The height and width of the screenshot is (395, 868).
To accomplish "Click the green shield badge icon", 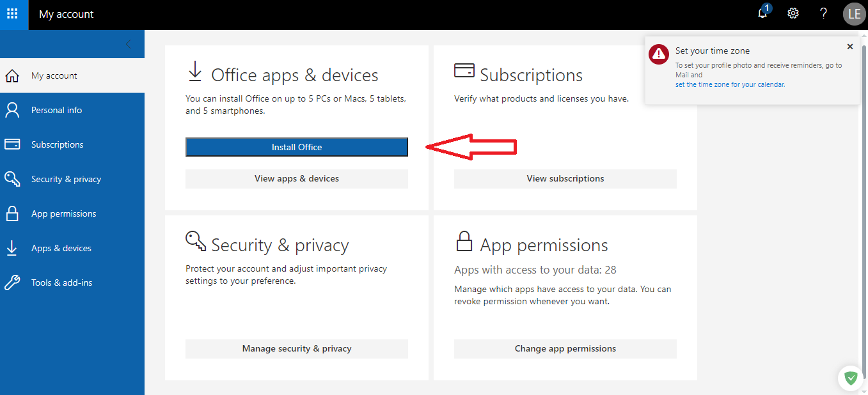I will [851, 378].
